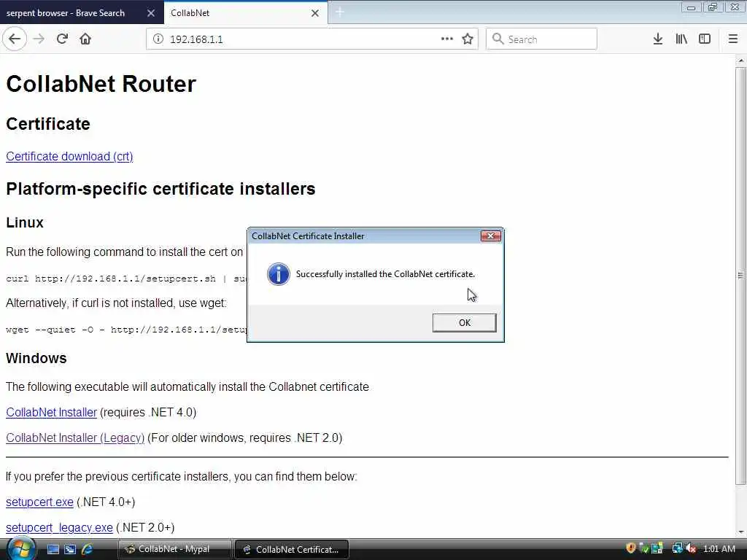Screen dimensions: 747x560
Task: Open the library menu
Action: pyautogui.click(x=681, y=39)
